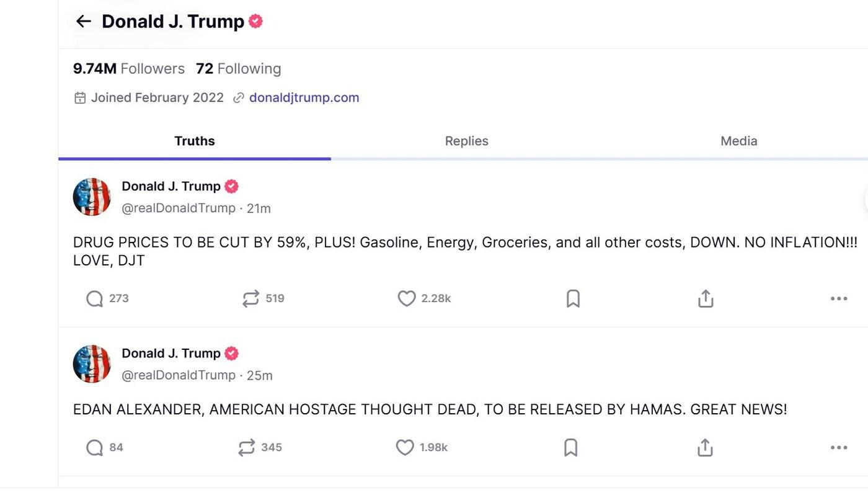The width and height of the screenshot is (868, 500).
Task: Like the drug prices post
Action: click(x=406, y=299)
